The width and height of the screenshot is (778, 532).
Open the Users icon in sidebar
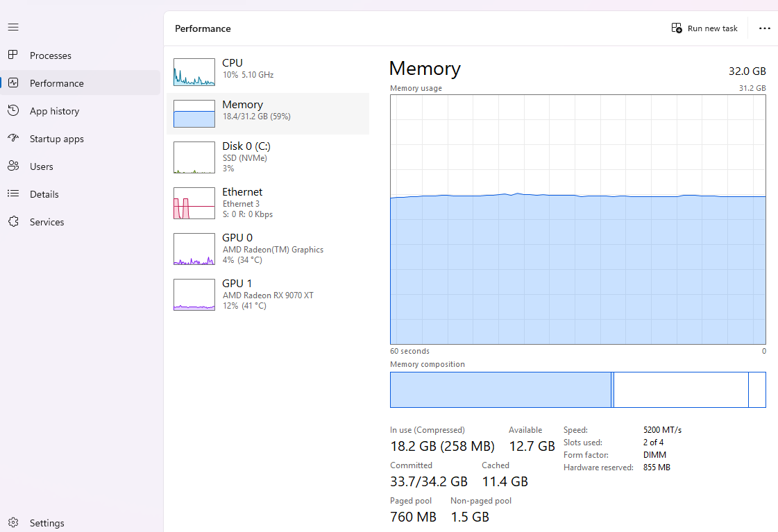[x=13, y=166]
